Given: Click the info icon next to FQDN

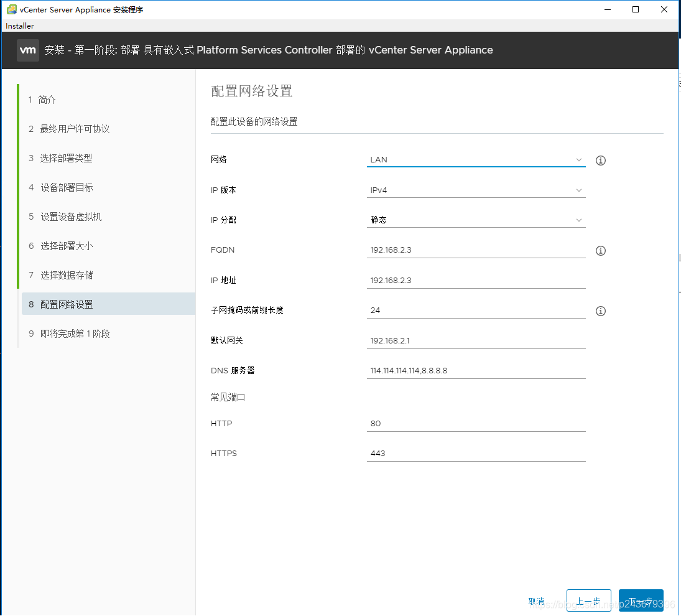Looking at the screenshot, I should pyautogui.click(x=601, y=251).
